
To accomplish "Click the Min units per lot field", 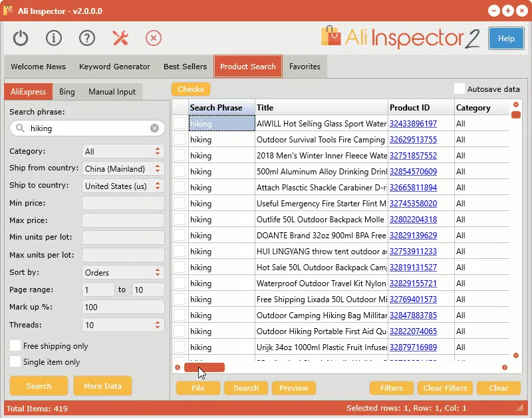I will 123,238.
